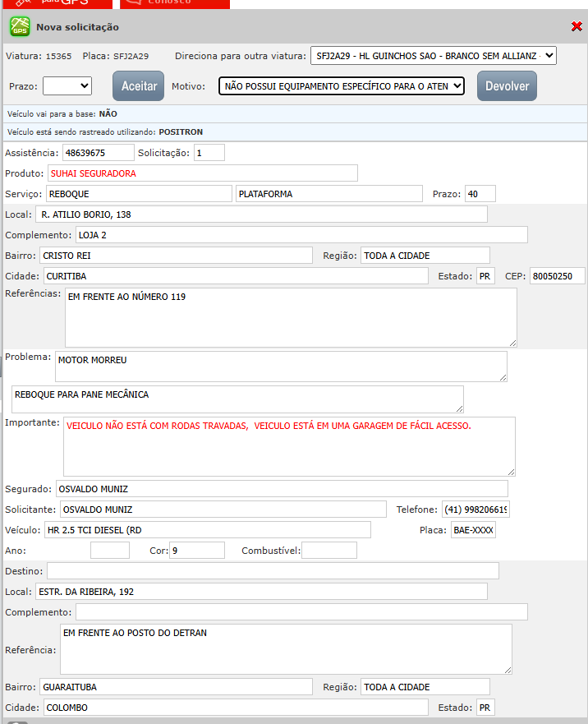Click the empty destination Complemento field

301,611
